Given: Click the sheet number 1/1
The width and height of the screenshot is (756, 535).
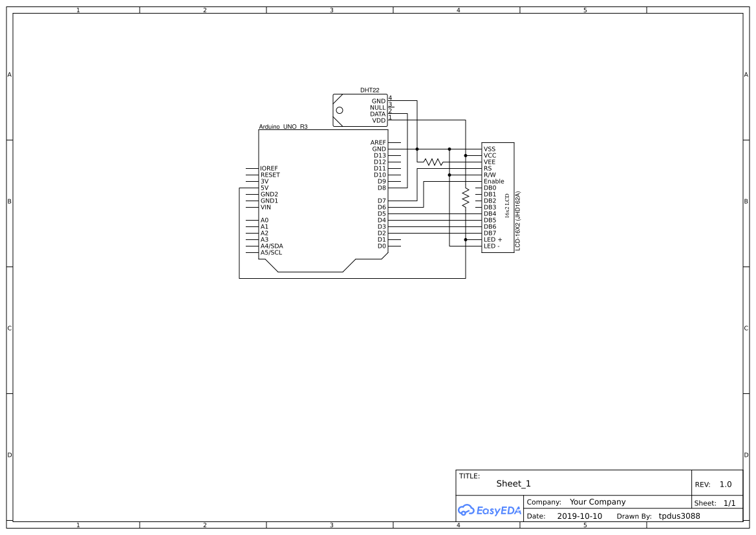Looking at the screenshot, I should click(729, 503).
